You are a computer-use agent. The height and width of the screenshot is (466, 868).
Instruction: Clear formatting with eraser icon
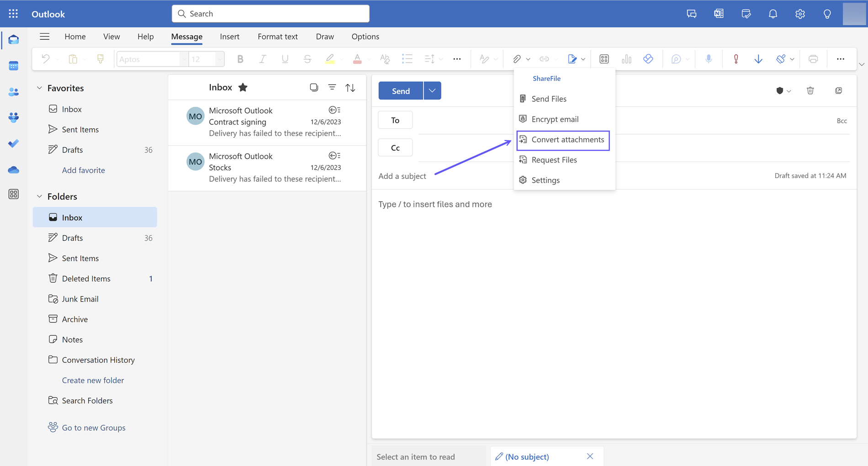pos(385,59)
